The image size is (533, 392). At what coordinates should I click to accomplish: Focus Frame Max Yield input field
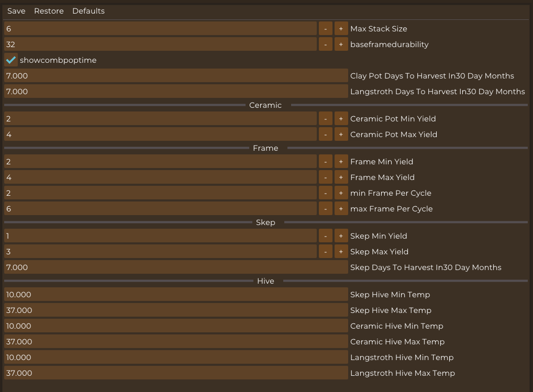pyautogui.click(x=160, y=177)
